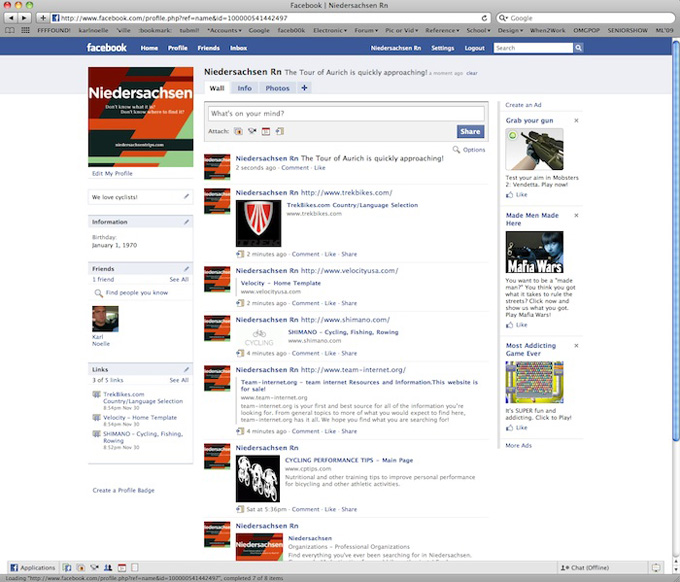Go to Home in Facebook navigation

pyautogui.click(x=149, y=48)
